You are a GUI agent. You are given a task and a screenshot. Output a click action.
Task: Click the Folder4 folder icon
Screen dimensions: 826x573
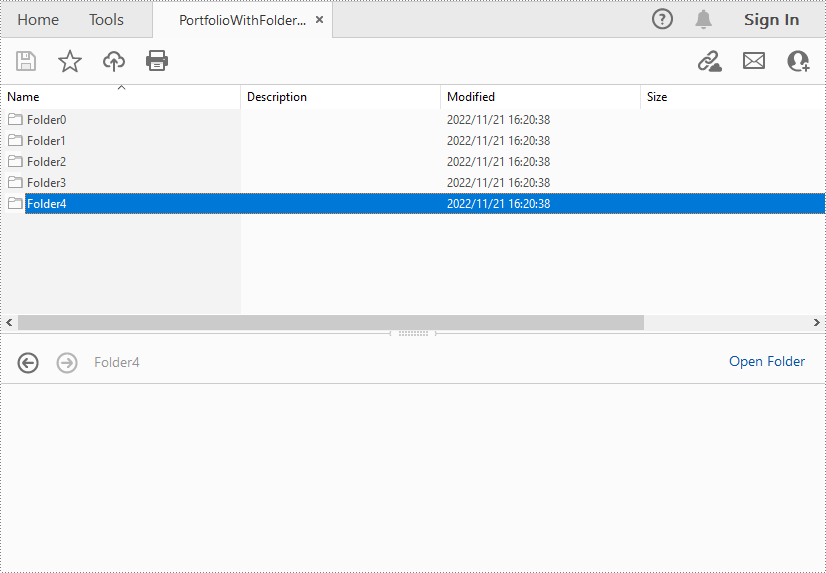(15, 203)
